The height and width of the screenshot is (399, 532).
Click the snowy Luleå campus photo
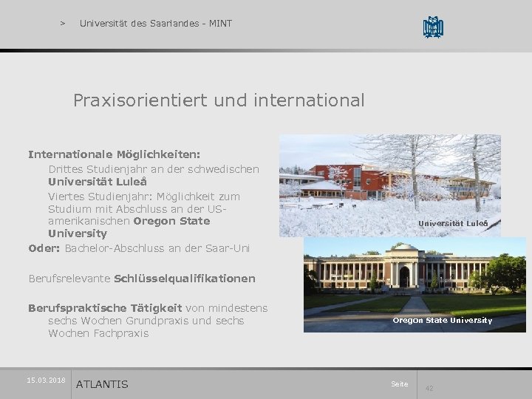tap(390, 185)
